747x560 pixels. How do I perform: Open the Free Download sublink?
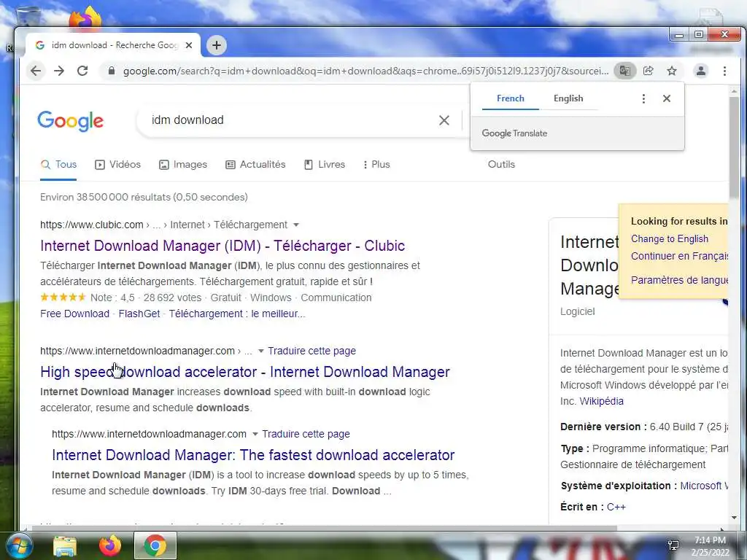pos(75,314)
